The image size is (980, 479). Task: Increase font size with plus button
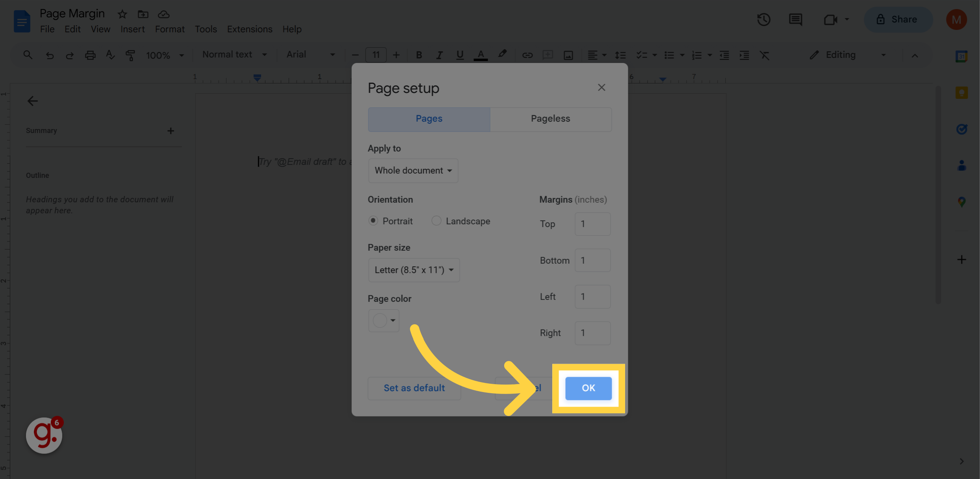pyautogui.click(x=396, y=55)
